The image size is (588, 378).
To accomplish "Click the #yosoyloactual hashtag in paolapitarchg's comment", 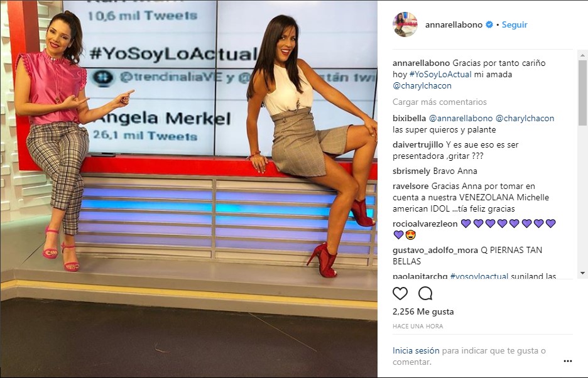I will (x=479, y=276).
